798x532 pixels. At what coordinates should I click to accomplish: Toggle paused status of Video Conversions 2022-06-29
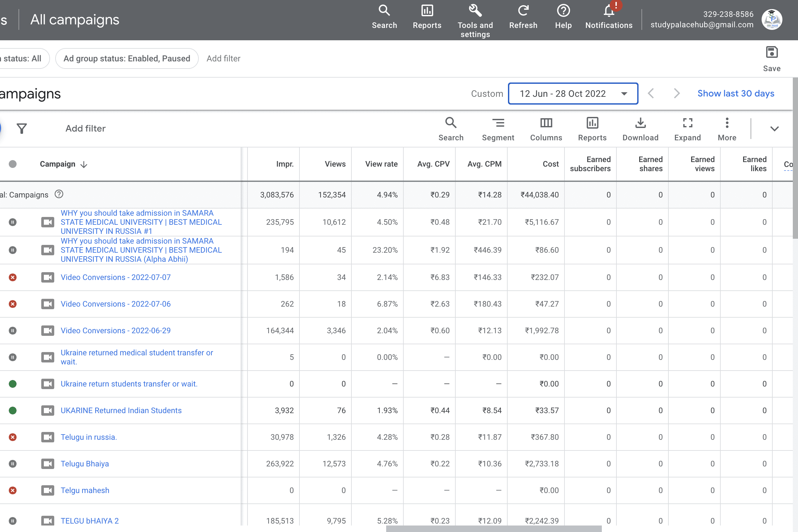[x=13, y=330]
